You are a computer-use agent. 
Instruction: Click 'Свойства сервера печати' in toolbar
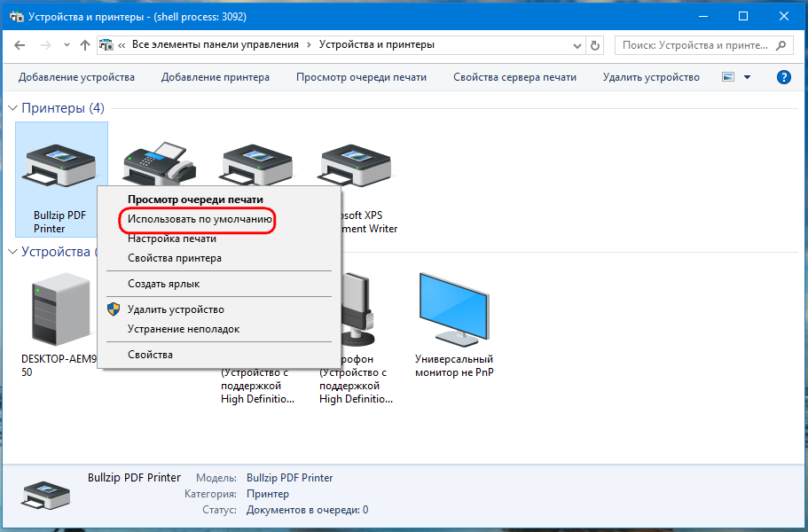[x=514, y=77]
